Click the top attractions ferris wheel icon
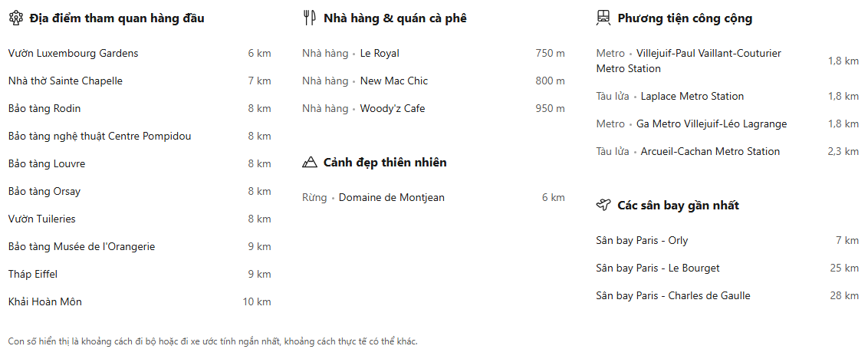 15,18
